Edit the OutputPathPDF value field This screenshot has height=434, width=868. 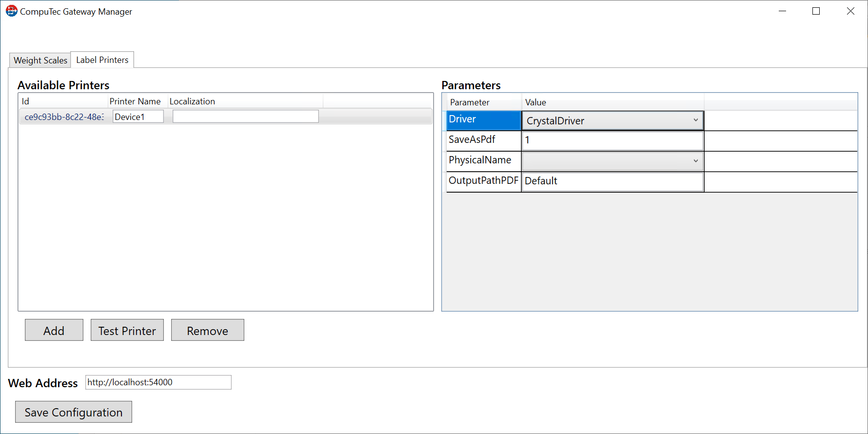click(612, 181)
